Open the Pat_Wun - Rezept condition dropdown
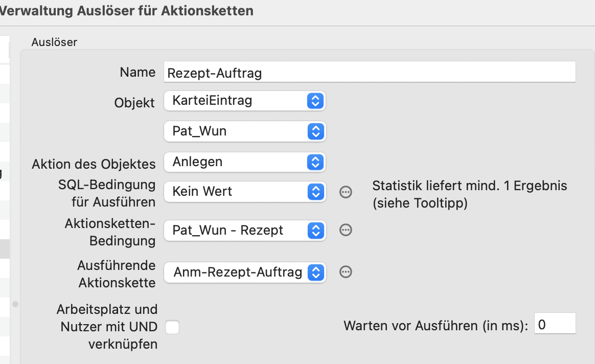595x364 pixels. pyautogui.click(x=245, y=231)
